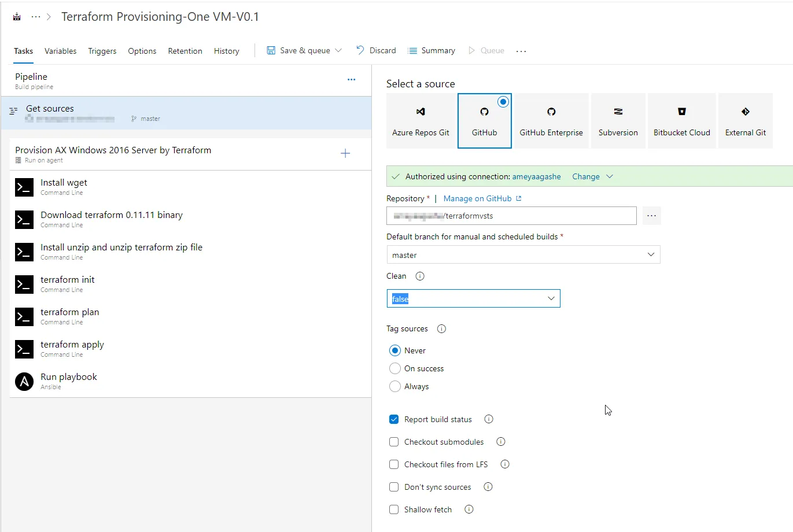This screenshot has width=793, height=532.
Task: Click the Save & queue disk icon
Action: [x=271, y=50]
